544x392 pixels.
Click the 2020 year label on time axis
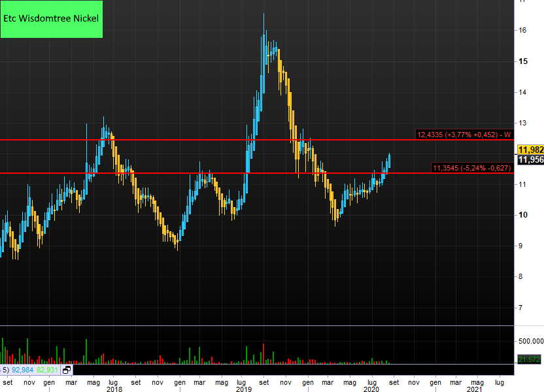pos(371,389)
